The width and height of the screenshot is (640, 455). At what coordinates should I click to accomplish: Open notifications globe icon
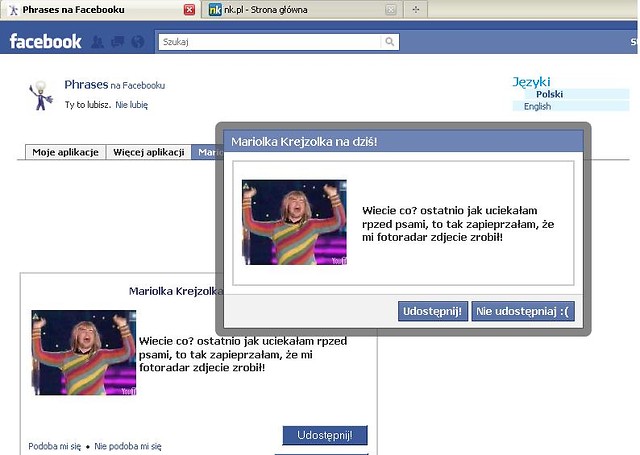(138, 42)
